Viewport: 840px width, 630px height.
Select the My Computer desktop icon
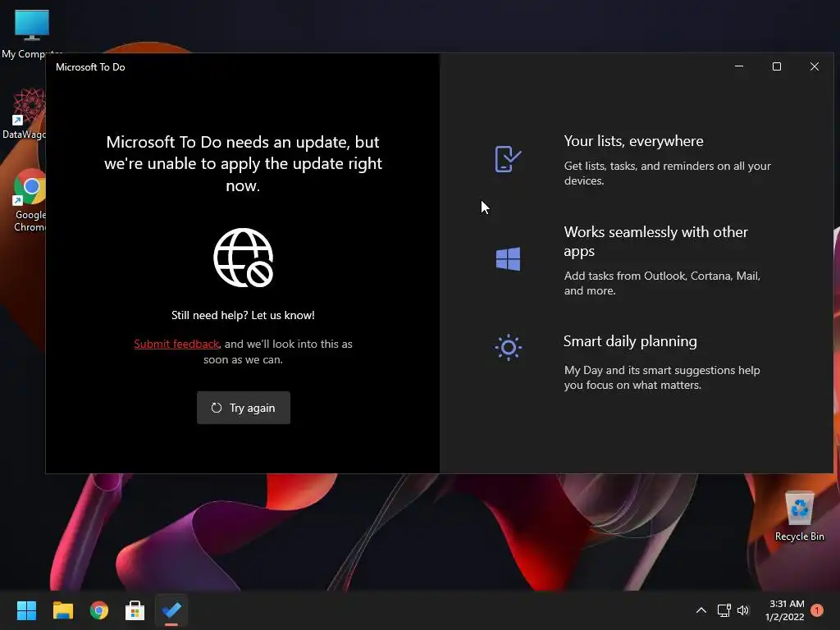32,34
